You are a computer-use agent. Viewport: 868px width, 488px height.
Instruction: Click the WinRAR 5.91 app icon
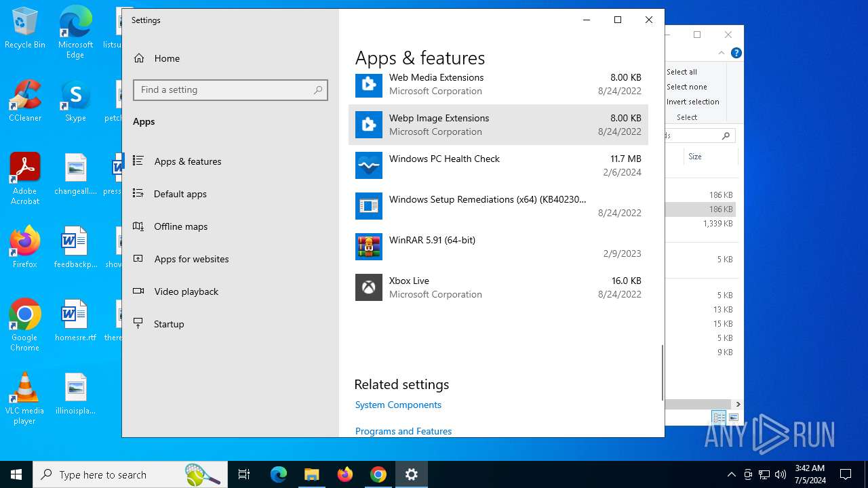(369, 247)
